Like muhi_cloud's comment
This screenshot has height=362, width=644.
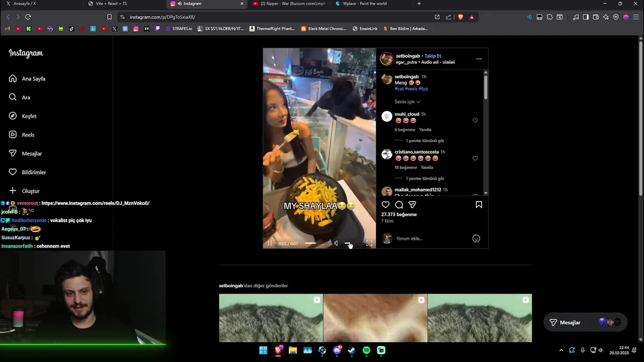point(475,121)
